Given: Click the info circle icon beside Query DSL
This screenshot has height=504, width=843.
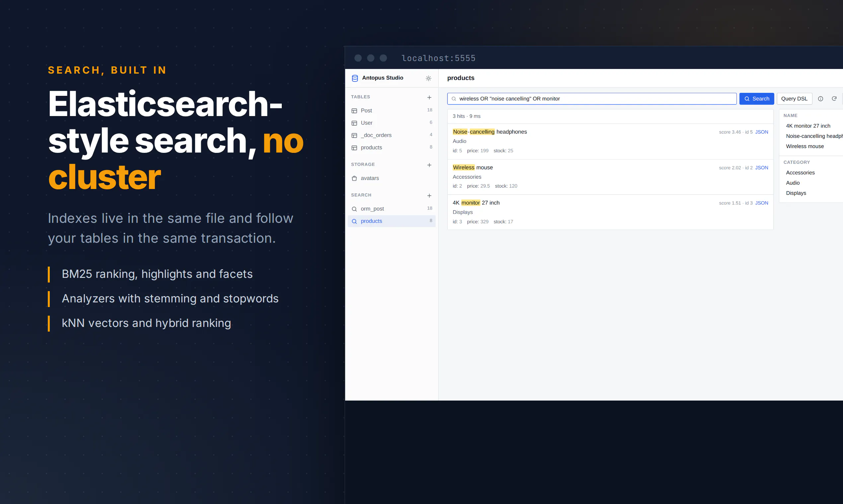Looking at the screenshot, I should tap(820, 98).
